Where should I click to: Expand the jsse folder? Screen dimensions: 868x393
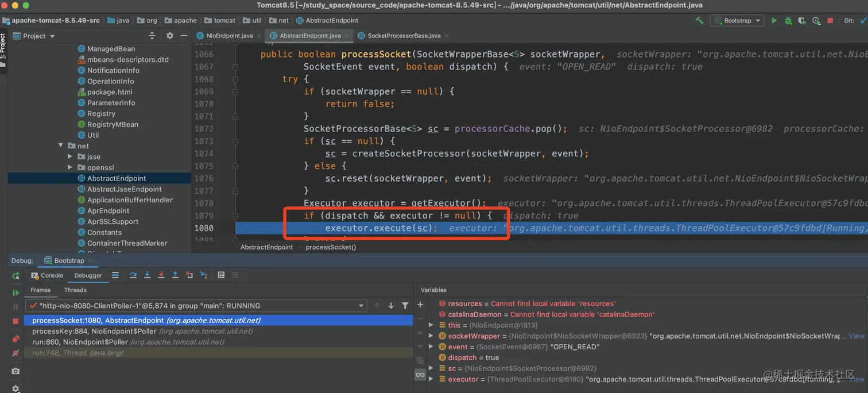click(x=71, y=157)
